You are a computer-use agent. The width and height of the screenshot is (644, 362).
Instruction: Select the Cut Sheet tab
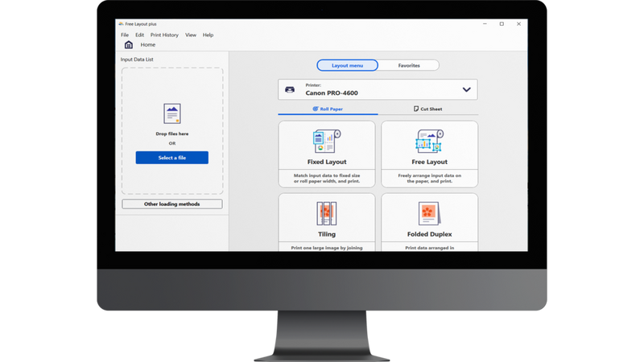point(427,109)
